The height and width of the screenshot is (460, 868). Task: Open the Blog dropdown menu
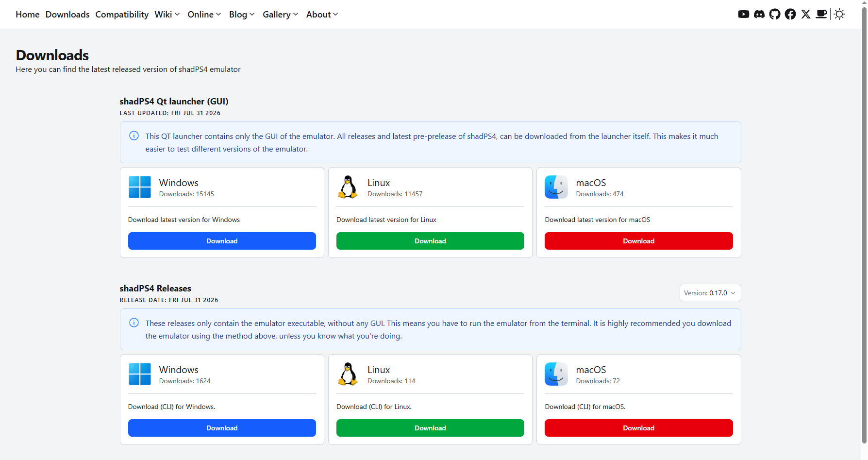pyautogui.click(x=242, y=15)
